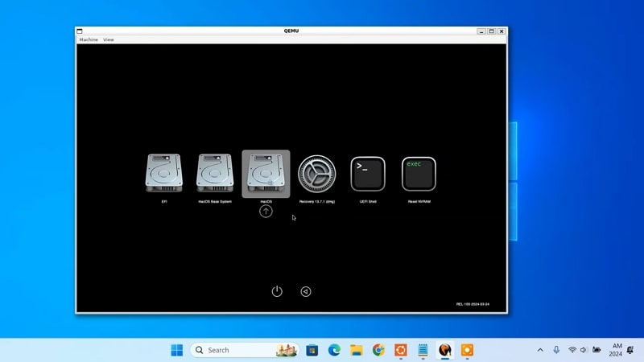Select the macOS Base System disk

(215, 173)
